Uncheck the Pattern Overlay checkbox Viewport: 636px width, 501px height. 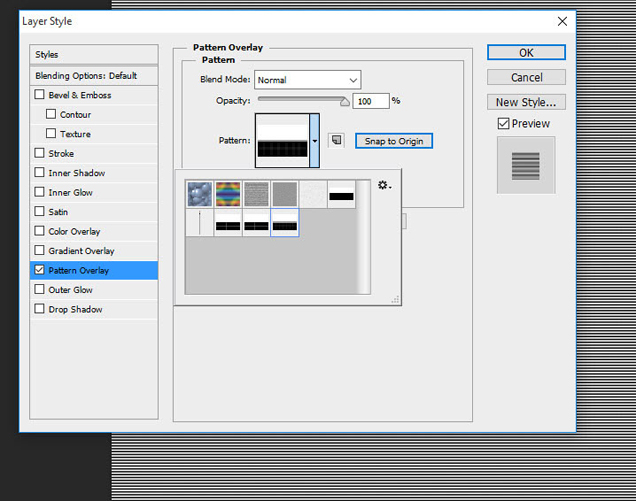40,270
